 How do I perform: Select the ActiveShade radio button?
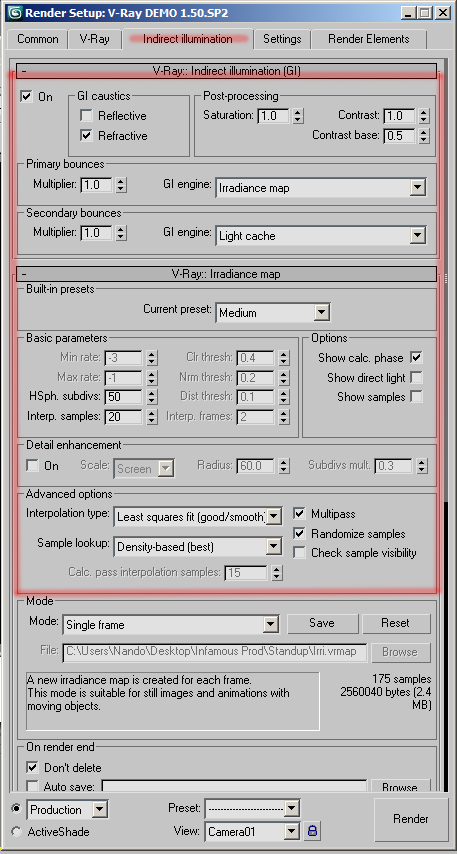(17, 832)
